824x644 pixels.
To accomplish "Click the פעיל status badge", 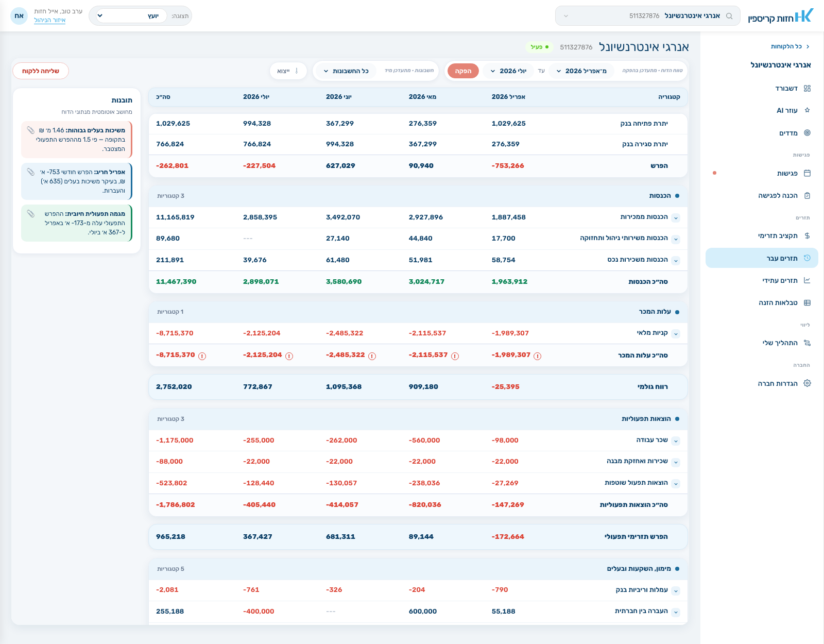I will point(539,47).
